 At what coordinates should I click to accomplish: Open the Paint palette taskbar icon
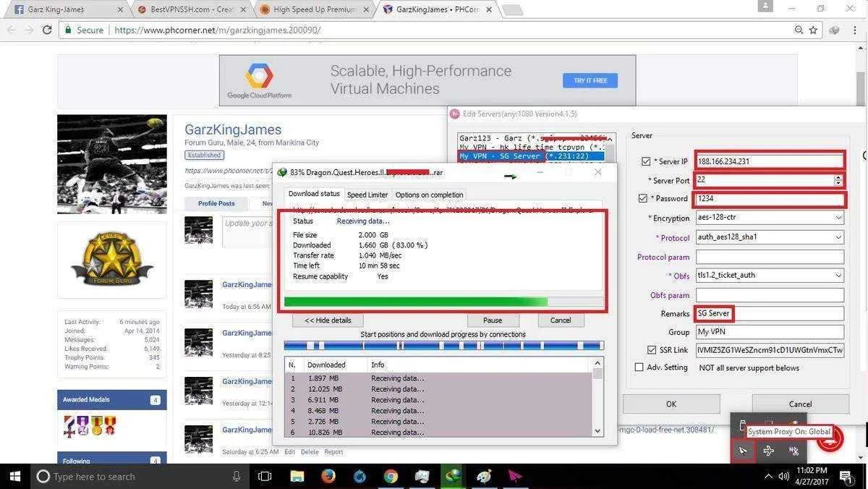click(x=483, y=476)
